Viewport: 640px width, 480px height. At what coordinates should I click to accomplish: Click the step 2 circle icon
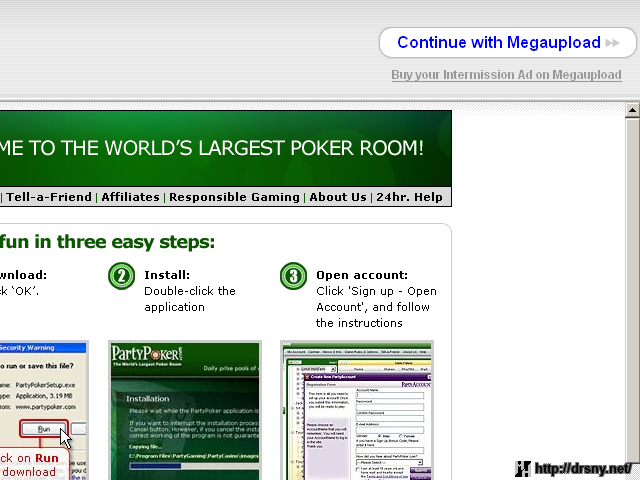pos(122,276)
